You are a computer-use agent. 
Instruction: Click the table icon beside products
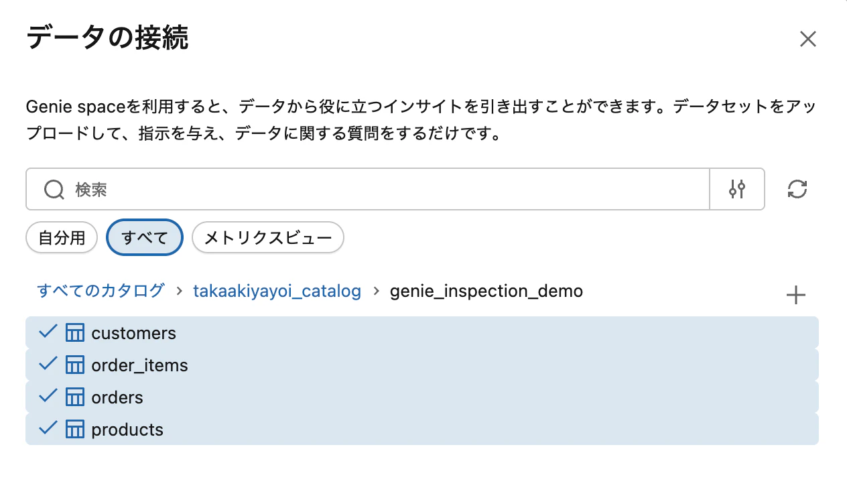click(74, 428)
